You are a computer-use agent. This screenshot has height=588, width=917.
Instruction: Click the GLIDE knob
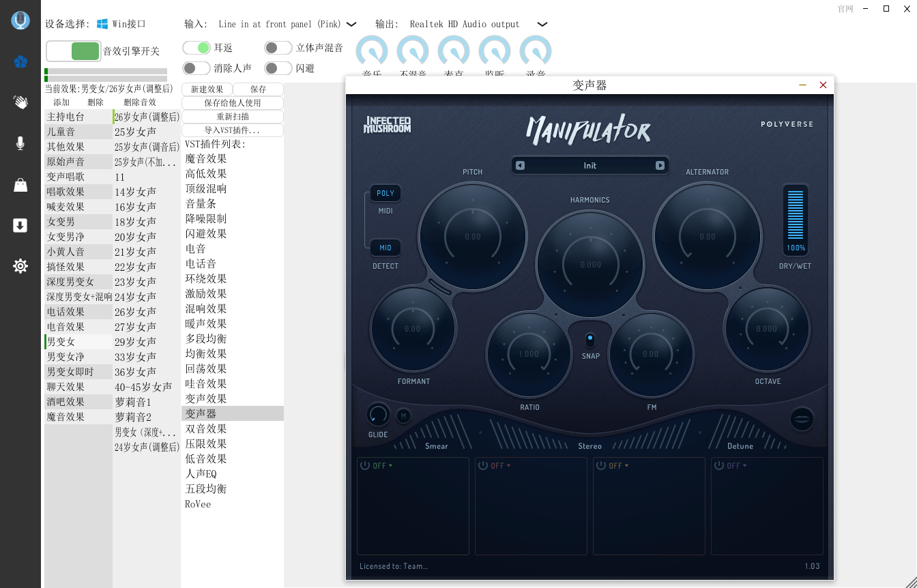[x=377, y=414]
